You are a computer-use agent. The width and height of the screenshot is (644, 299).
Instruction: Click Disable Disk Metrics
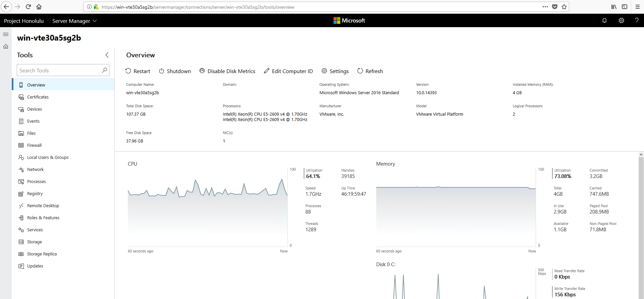click(x=227, y=71)
